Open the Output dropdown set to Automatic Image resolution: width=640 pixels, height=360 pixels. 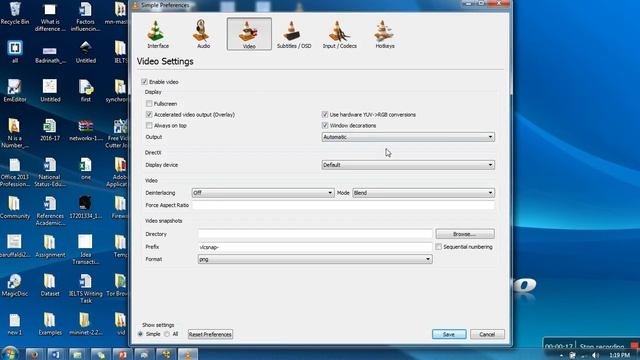click(408, 137)
